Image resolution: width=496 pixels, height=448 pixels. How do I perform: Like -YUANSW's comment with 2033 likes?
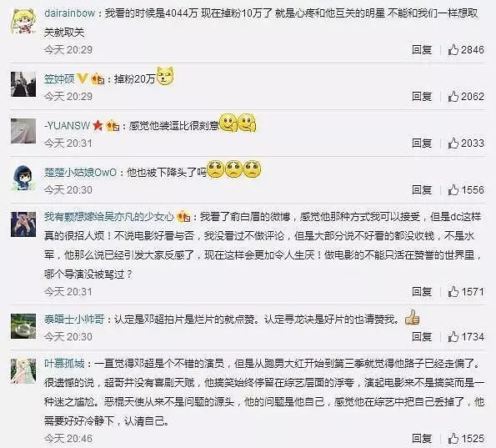(453, 143)
